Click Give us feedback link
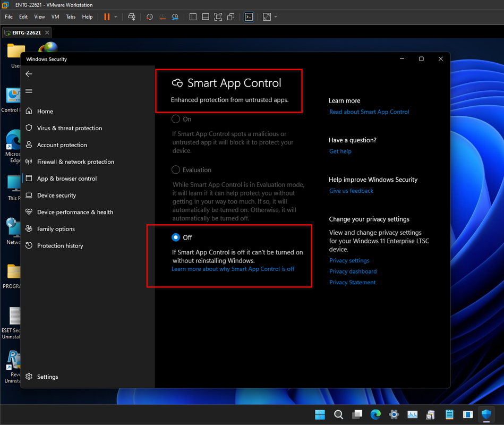This screenshot has height=425, width=504. [x=351, y=191]
